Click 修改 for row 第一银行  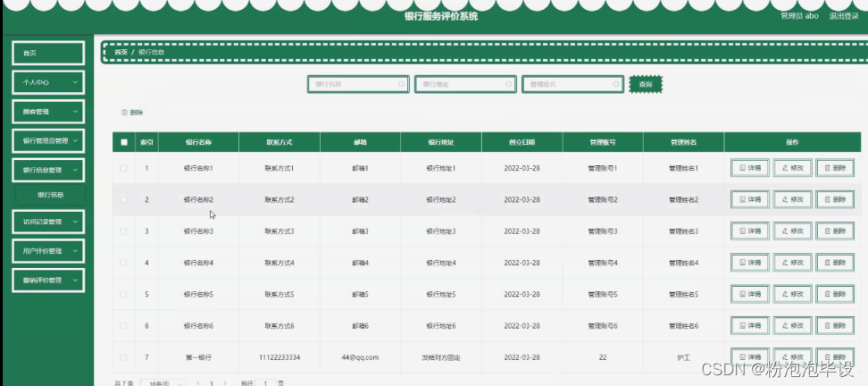[793, 357]
